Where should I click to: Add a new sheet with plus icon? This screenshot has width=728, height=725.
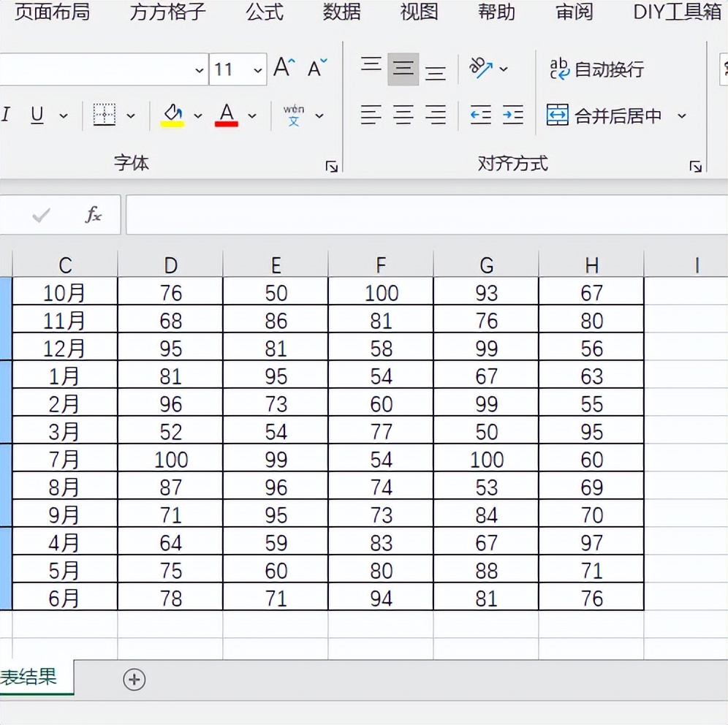pyautogui.click(x=134, y=680)
